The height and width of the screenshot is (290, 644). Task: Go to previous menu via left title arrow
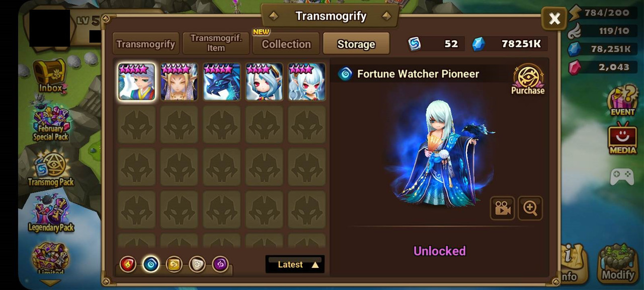(273, 16)
